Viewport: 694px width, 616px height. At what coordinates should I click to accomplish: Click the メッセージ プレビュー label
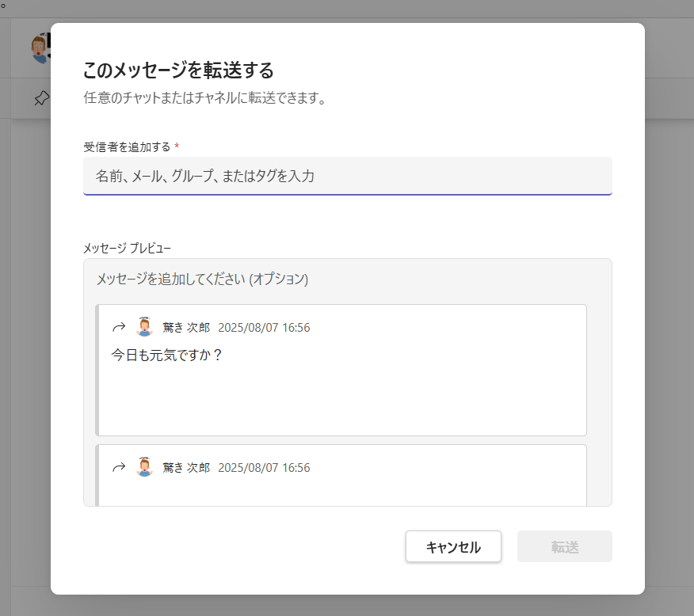pos(128,248)
